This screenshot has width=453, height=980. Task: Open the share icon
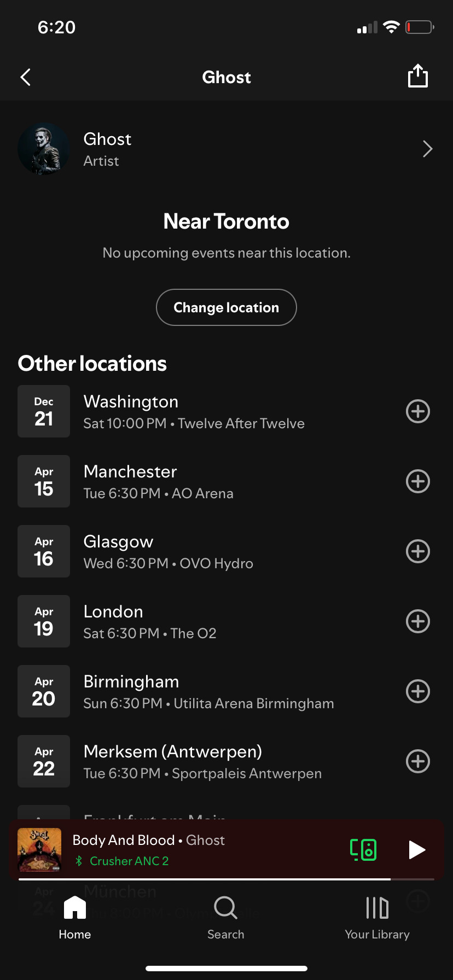click(x=418, y=76)
